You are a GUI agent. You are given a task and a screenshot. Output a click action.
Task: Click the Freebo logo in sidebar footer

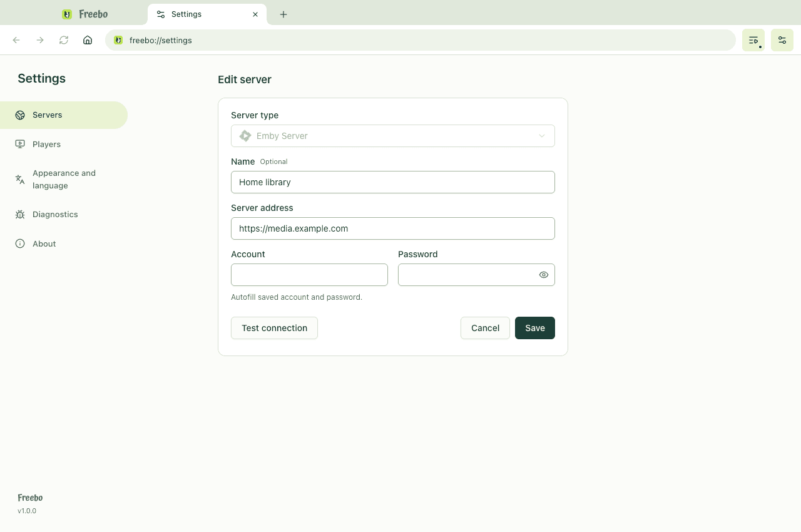[30, 498]
